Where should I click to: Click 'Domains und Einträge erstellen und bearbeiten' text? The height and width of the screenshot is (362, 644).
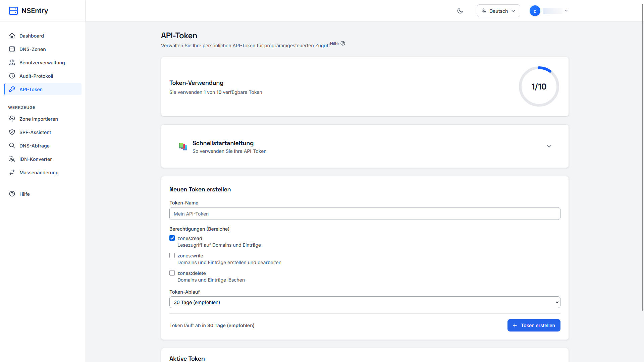click(229, 262)
